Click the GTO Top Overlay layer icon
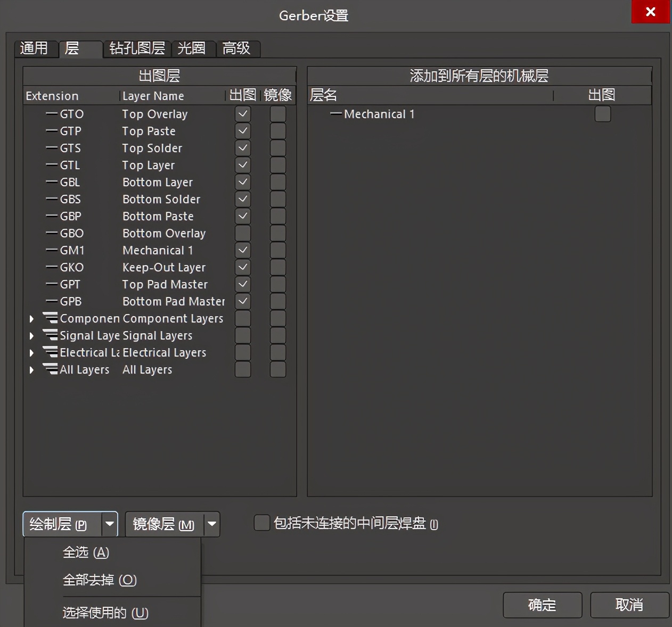 click(x=52, y=114)
